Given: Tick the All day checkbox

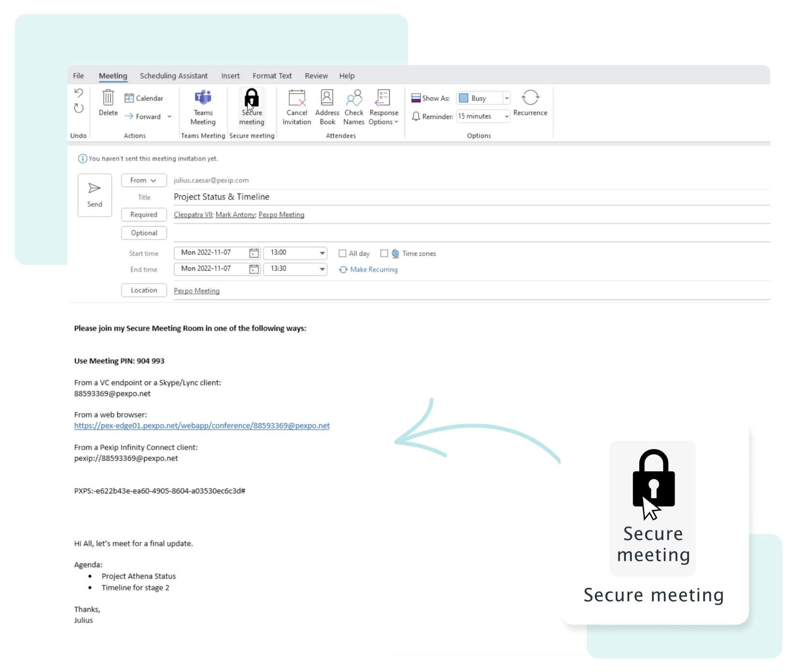Looking at the screenshot, I should [342, 253].
